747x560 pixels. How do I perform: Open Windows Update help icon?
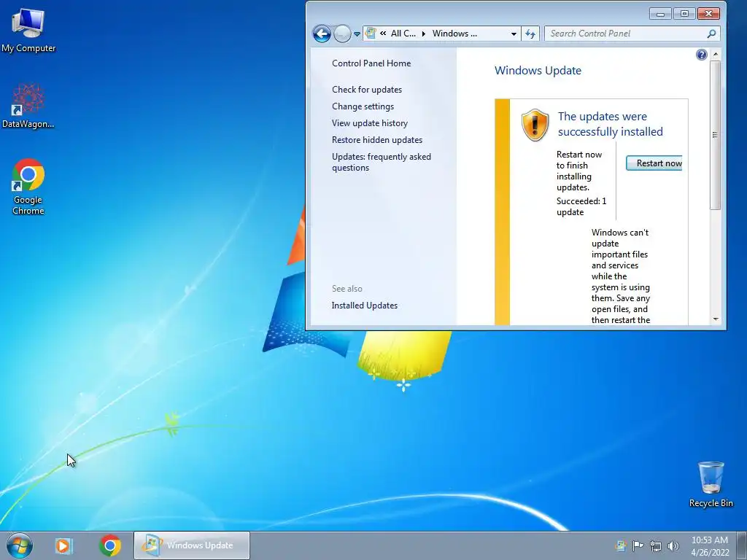(701, 55)
